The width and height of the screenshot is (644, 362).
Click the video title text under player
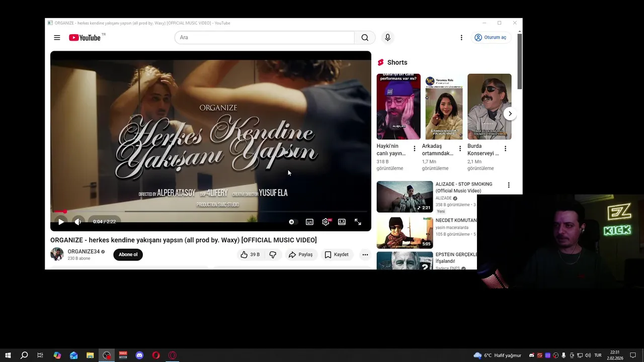[x=184, y=240]
